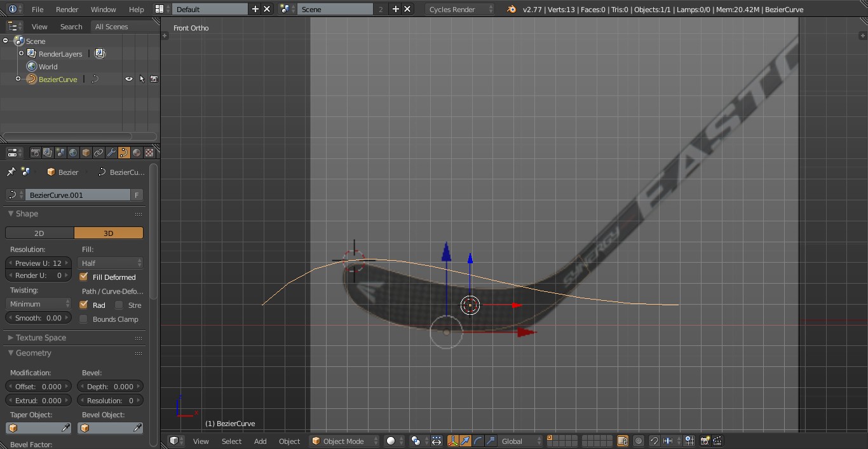Open the Render Layers properties tab
The height and width of the screenshot is (449, 868).
coord(48,153)
